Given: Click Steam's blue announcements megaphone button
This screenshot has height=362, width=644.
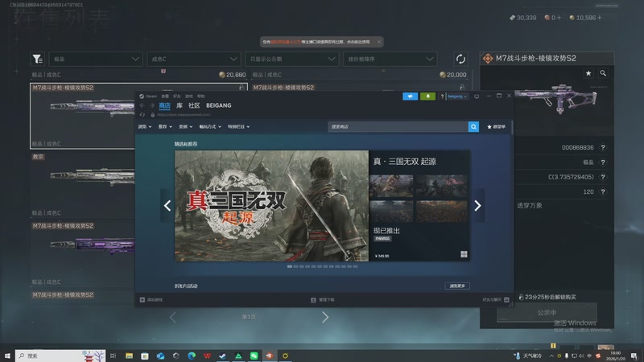Looking at the screenshot, I should coord(410,96).
